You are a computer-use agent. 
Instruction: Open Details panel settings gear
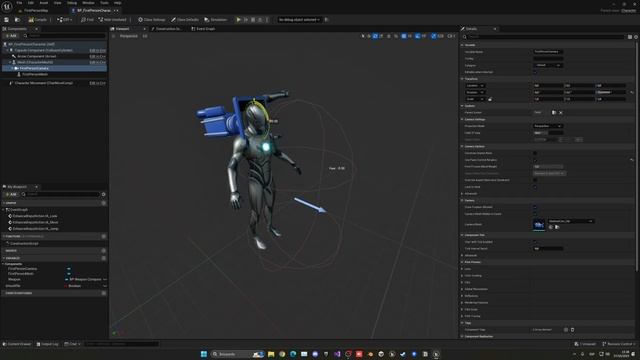click(x=636, y=37)
